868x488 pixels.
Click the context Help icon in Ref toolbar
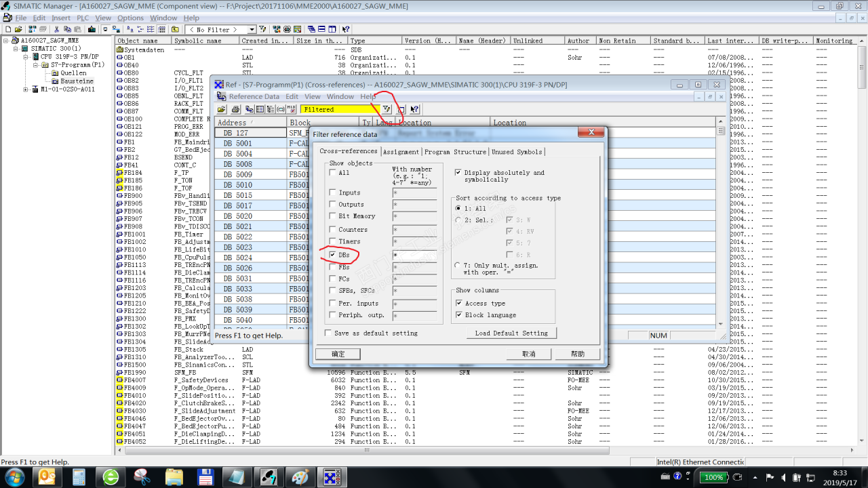coord(414,109)
